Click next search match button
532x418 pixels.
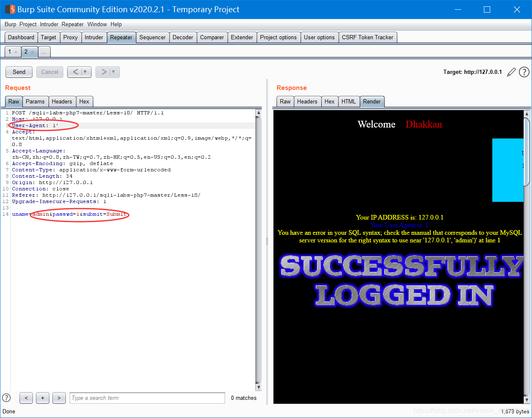[59, 398]
